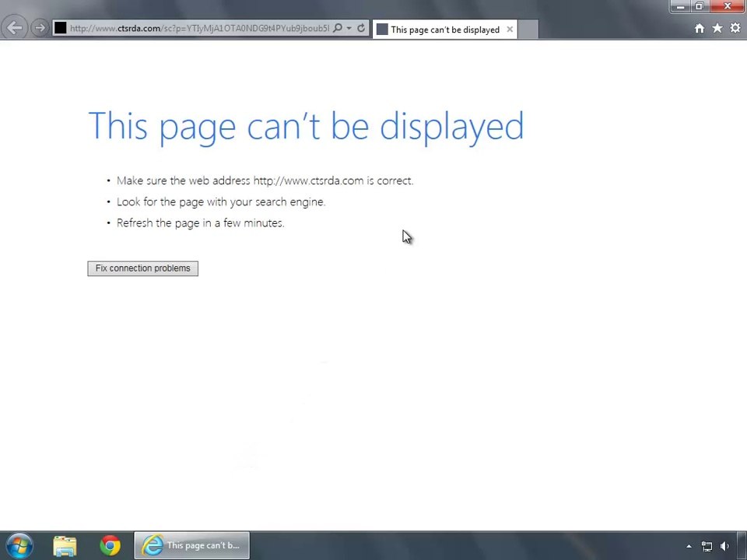Click the browser Forward arrow button
Viewport: 747px width, 560px height.
40,28
